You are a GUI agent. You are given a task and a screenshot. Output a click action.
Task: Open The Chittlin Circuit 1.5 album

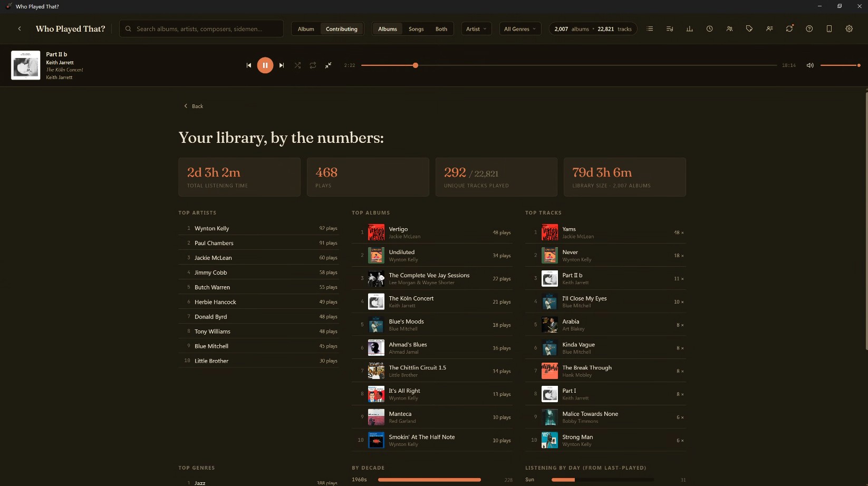pos(432,371)
